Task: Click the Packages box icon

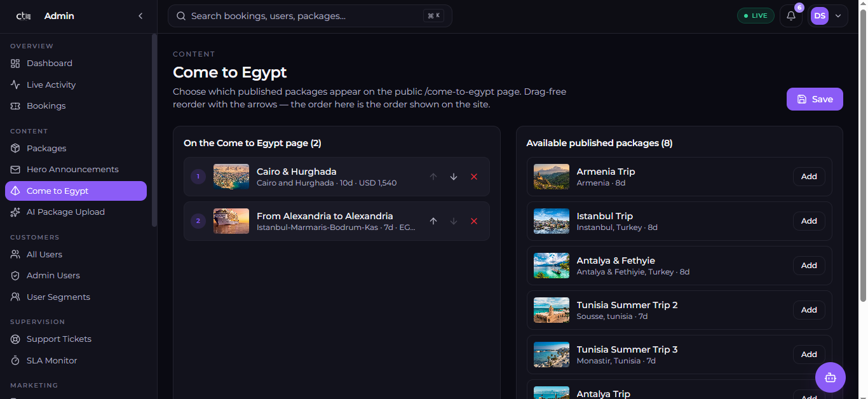Action: (x=15, y=148)
